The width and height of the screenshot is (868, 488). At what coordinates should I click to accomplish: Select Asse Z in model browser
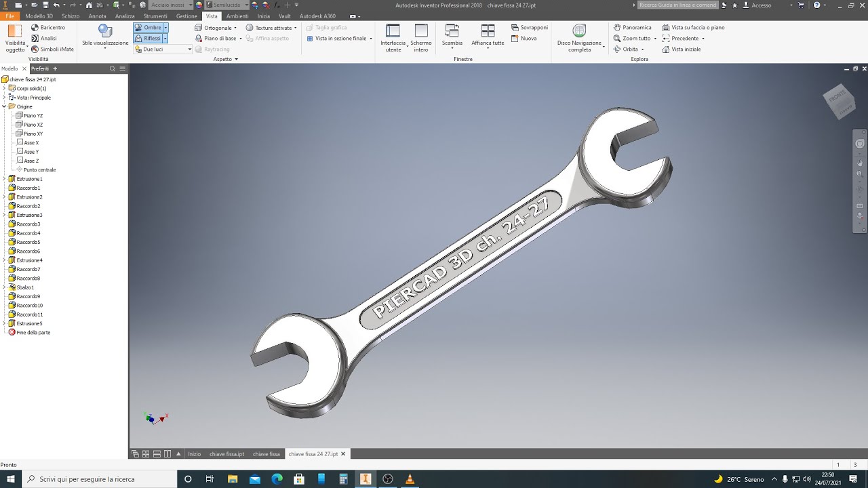pos(27,161)
